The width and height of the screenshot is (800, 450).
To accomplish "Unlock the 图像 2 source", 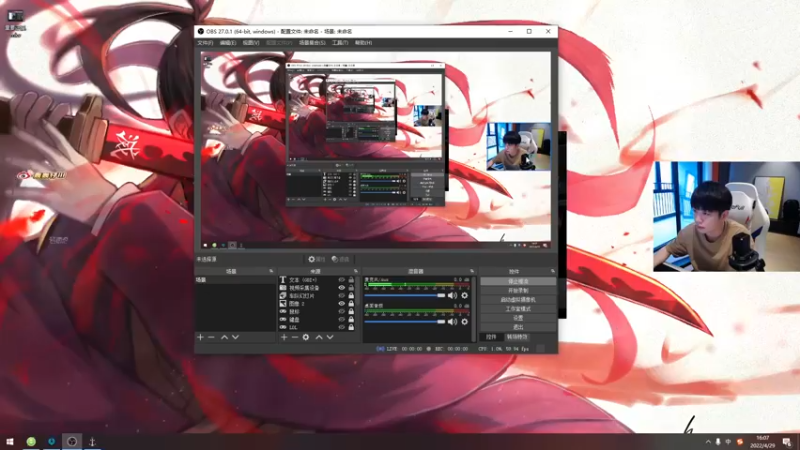I will 351,304.
